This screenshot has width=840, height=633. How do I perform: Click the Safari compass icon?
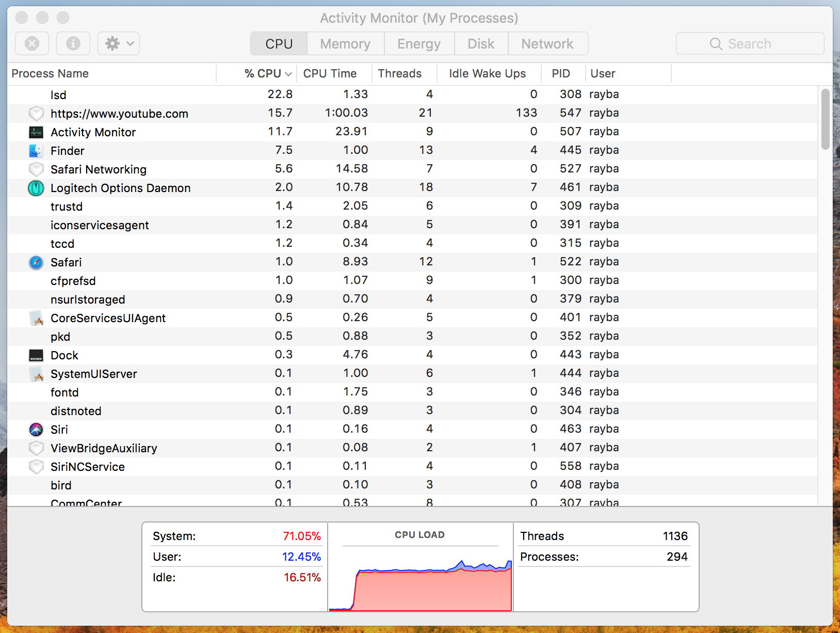36,262
